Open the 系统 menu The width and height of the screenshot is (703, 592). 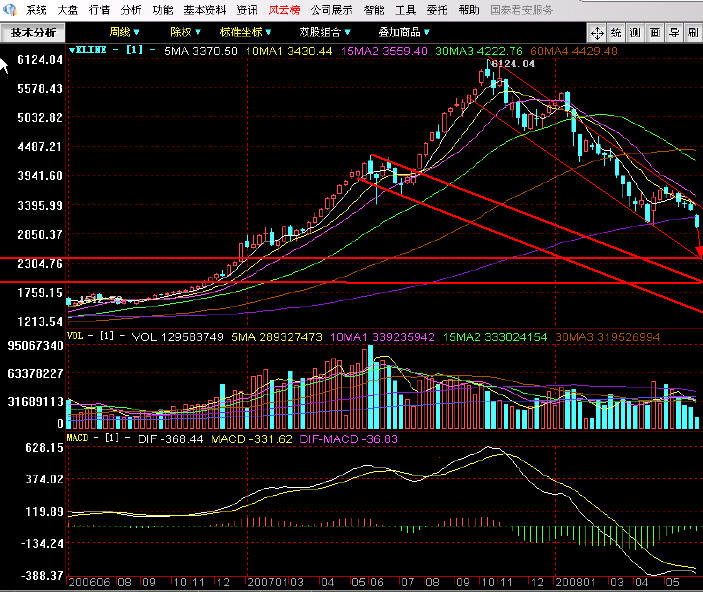[36, 9]
